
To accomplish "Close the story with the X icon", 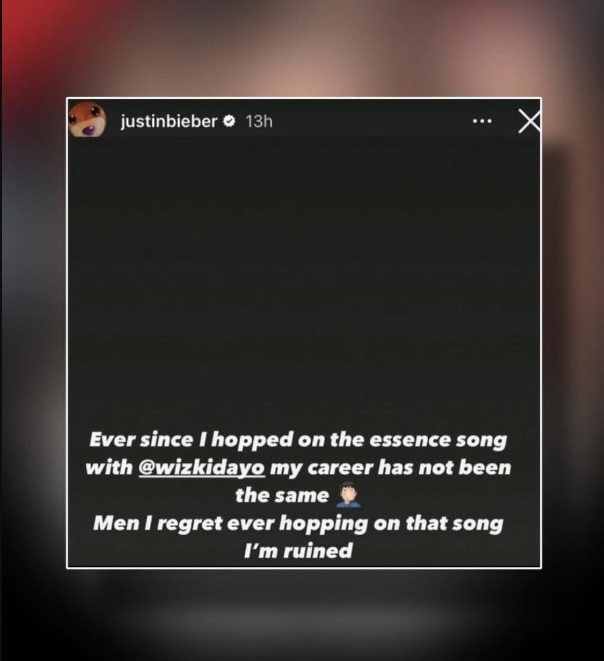I will click(529, 121).
